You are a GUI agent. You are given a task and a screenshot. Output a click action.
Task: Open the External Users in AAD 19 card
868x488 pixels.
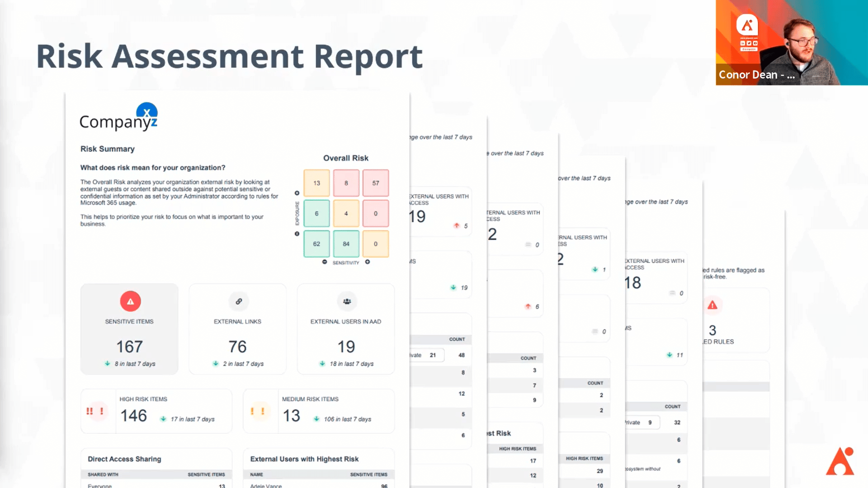click(x=346, y=329)
